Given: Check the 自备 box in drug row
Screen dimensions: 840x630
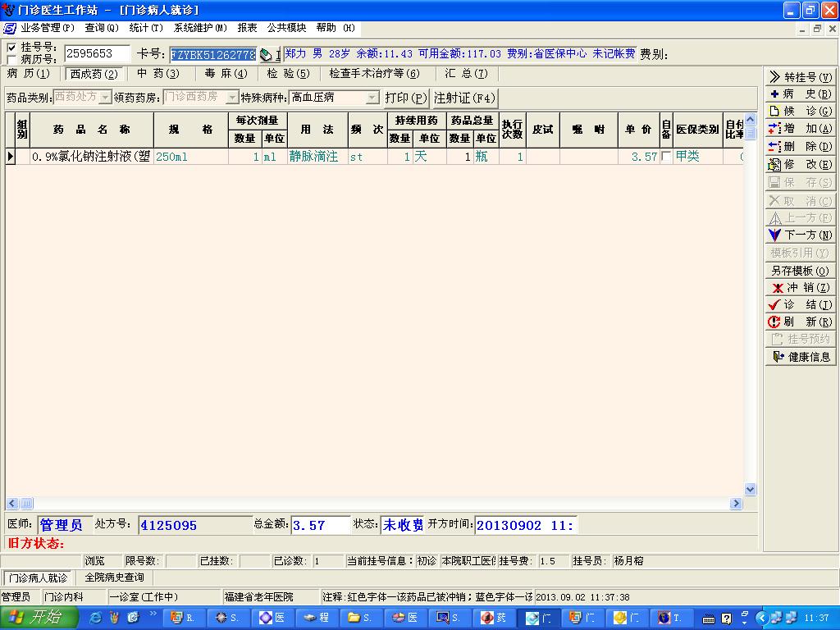Looking at the screenshot, I should (x=666, y=157).
